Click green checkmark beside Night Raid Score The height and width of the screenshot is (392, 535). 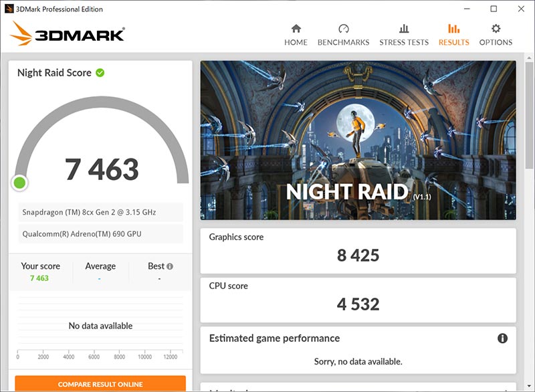[100, 72]
